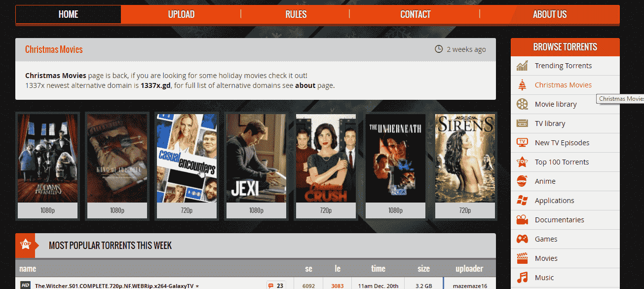Open the UPLOAD tab
Viewport: 644px width, 289px height.
point(181,14)
